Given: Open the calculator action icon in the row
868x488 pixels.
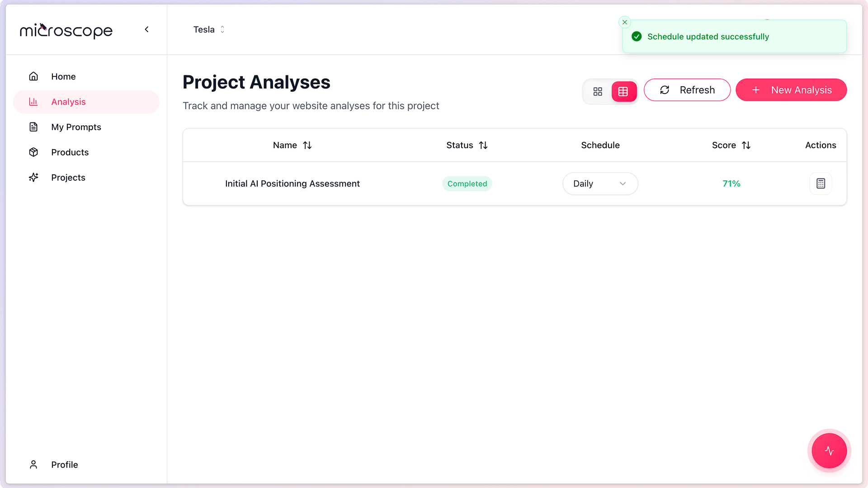Looking at the screenshot, I should pyautogui.click(x=821, y=183).
